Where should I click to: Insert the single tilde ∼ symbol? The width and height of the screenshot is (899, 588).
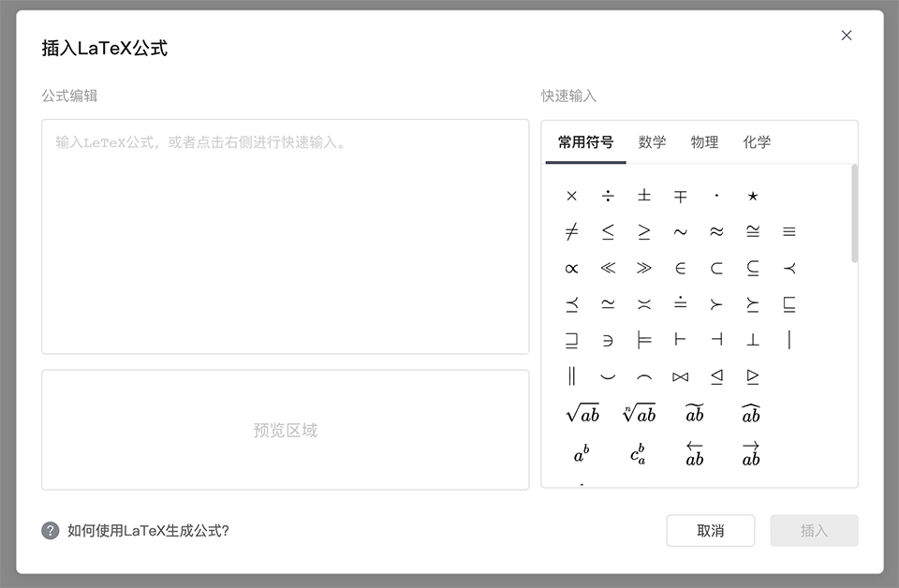click(681, 232)
